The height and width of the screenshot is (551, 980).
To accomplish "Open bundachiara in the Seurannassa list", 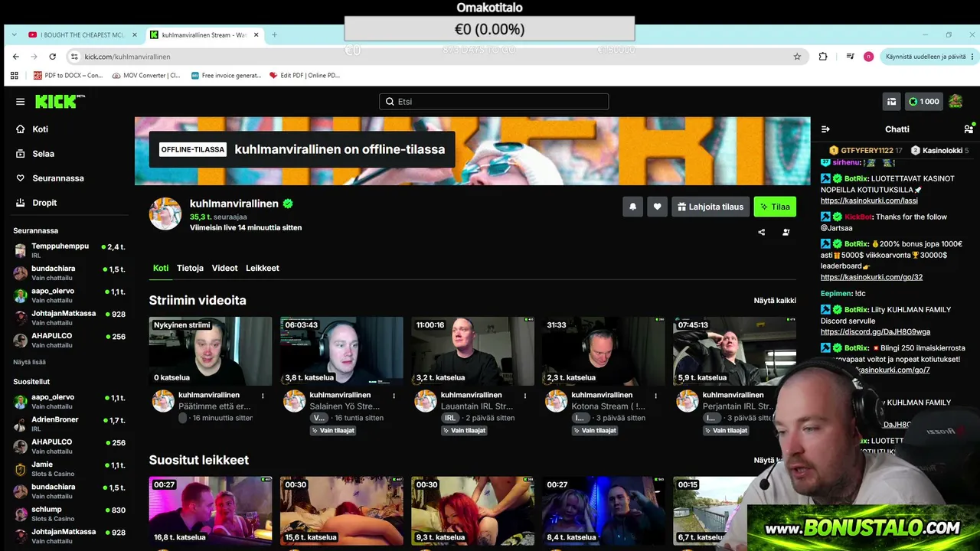I will click(x=69, y=273).
